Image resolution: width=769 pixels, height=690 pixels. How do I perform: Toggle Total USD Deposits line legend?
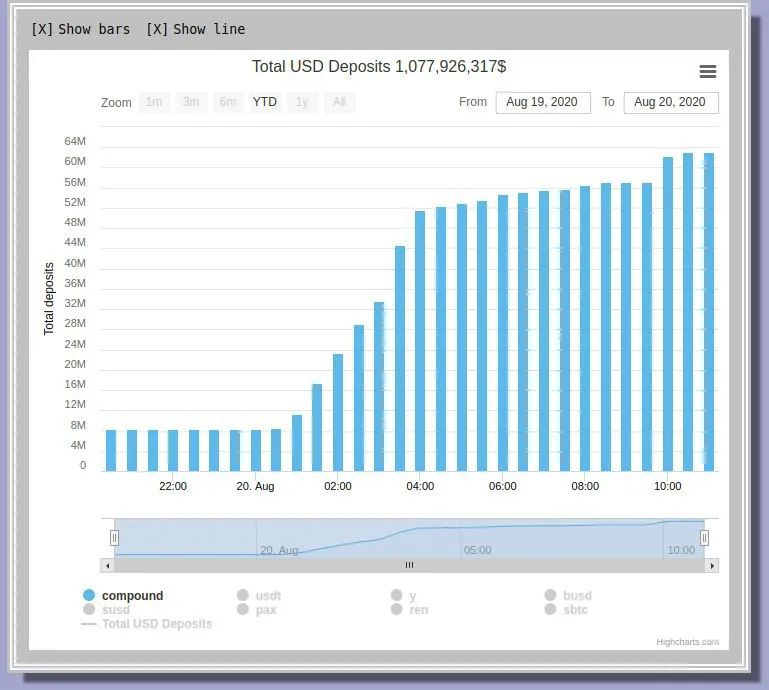147,624
